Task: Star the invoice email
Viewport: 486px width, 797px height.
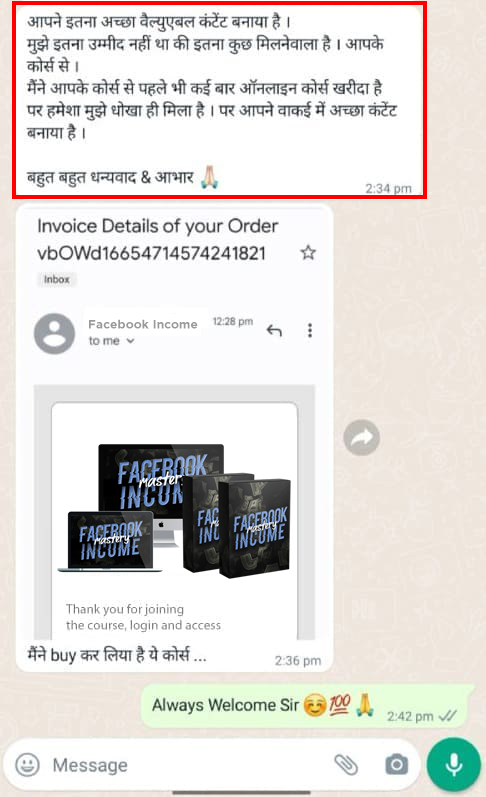Action: click(x=308, y=253)
